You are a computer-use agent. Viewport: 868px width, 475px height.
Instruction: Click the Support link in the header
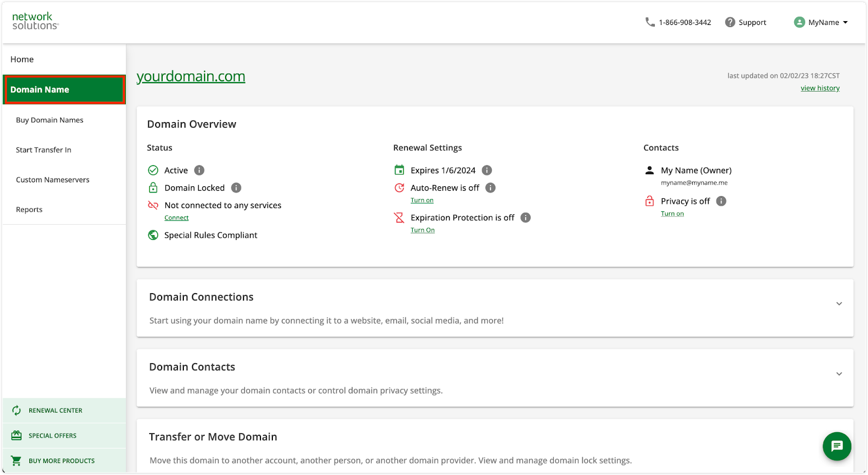coord(752,22)
